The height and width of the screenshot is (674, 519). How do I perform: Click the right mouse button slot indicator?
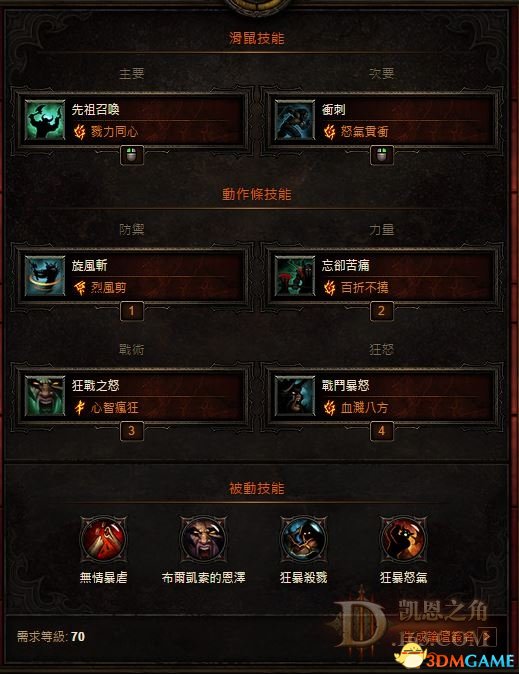382,155
